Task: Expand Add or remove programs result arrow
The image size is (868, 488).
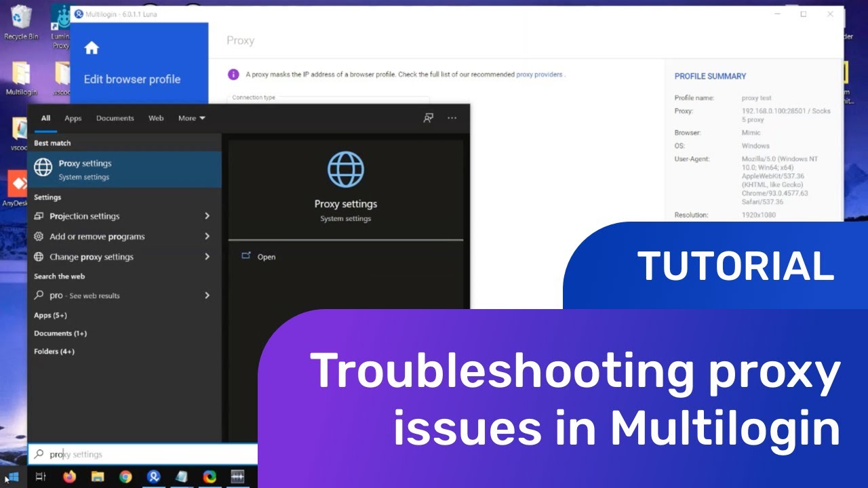Action: point(207,237)
